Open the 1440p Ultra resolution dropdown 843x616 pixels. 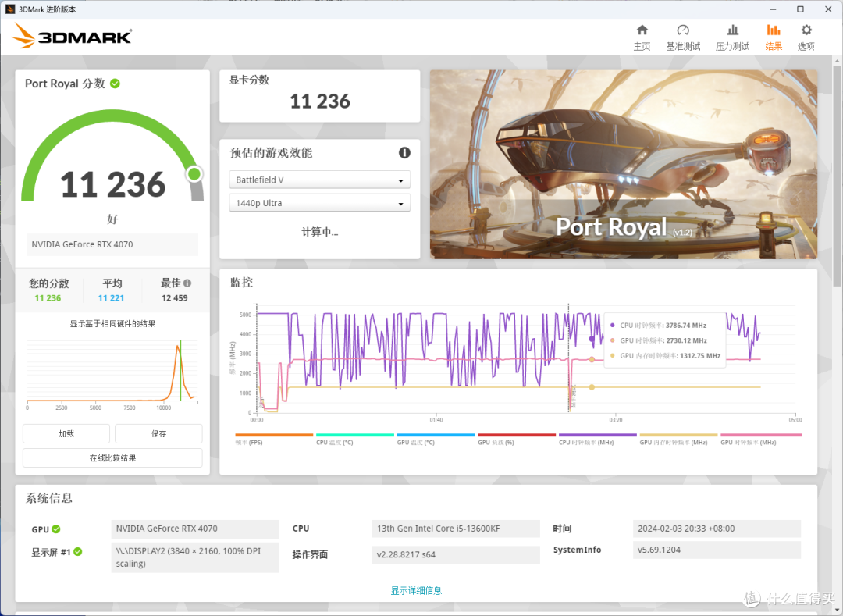319,203
